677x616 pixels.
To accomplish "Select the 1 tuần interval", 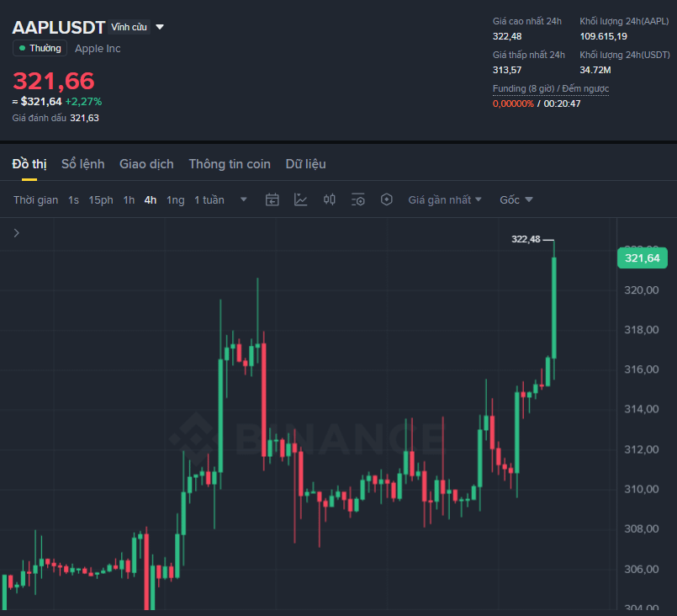I will pos(209,200).
